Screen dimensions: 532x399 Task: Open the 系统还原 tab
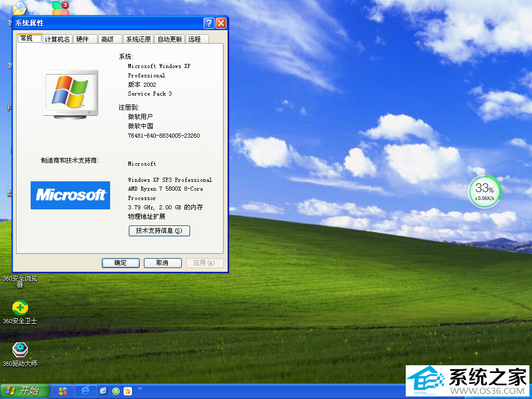[138, 39]
